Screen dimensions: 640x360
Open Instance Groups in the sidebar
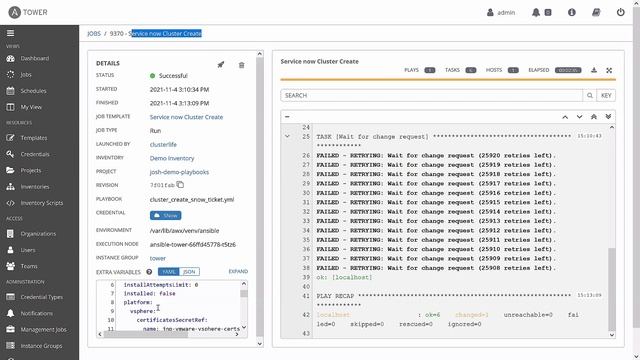pyautogui.click(x=40, y=346)
